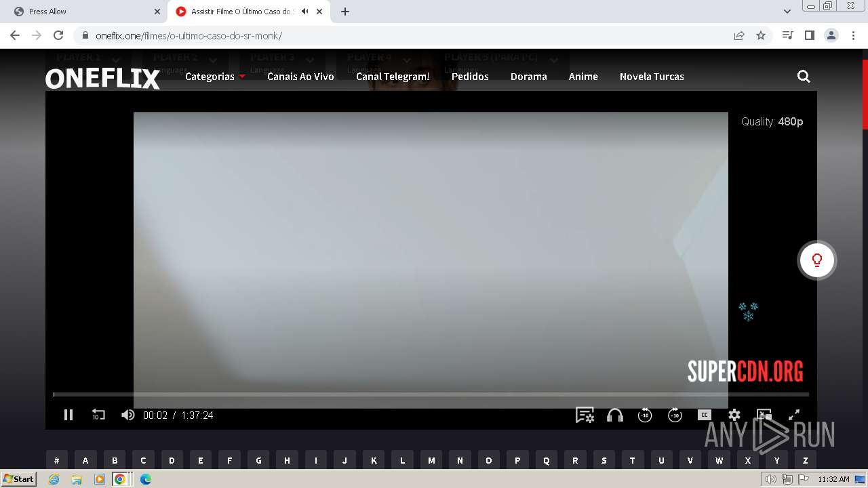Image resolution: width=868 pixels, height=488 pixels.
Task: Open tab search chevron
Action: pos(787,12)
